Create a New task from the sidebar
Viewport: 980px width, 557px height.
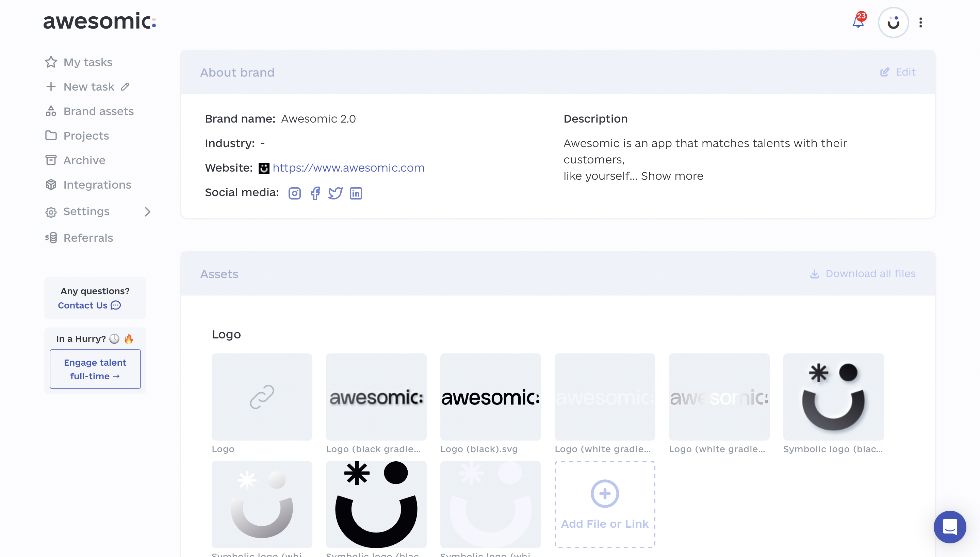coord(88,86)
